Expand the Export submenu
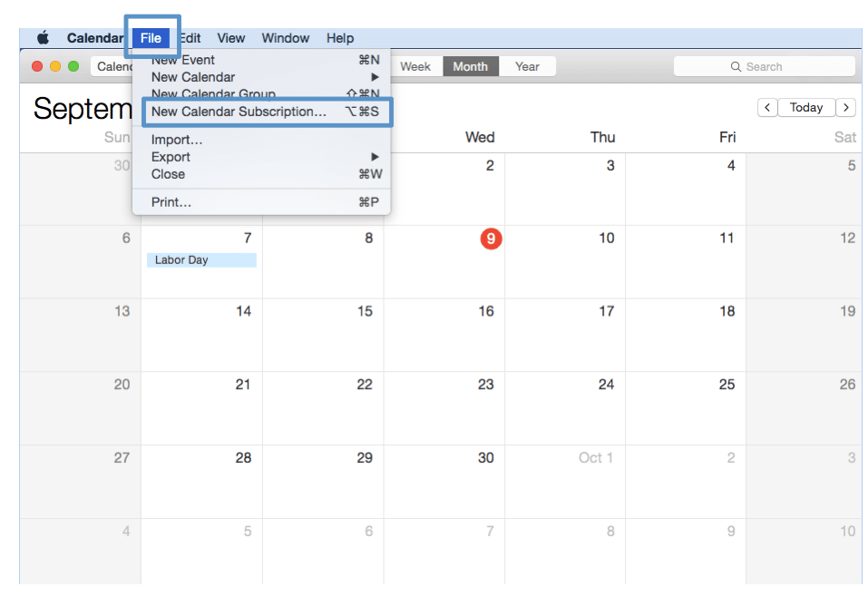 click(263, 157)
